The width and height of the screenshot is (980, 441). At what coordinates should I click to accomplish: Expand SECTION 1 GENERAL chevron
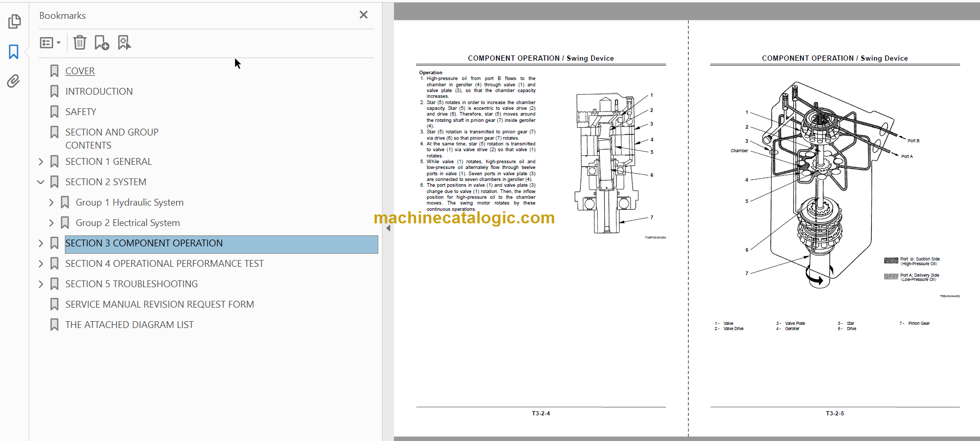point(41,162)
